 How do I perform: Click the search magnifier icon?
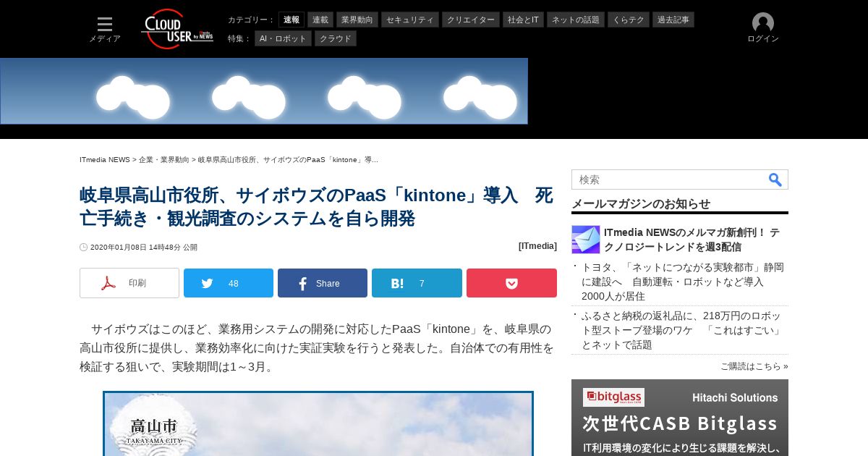click(775, 180)
